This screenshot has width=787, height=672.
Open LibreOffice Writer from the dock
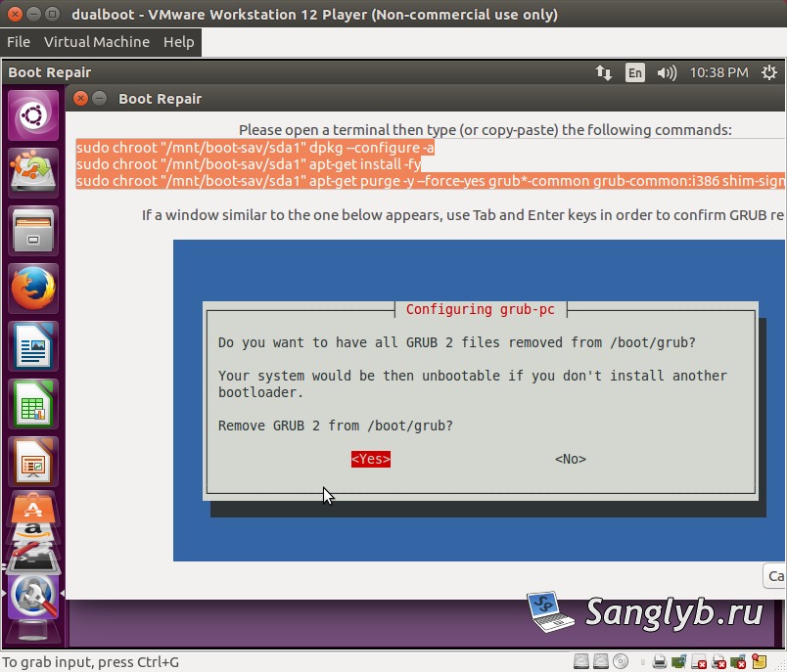point(33,346)
